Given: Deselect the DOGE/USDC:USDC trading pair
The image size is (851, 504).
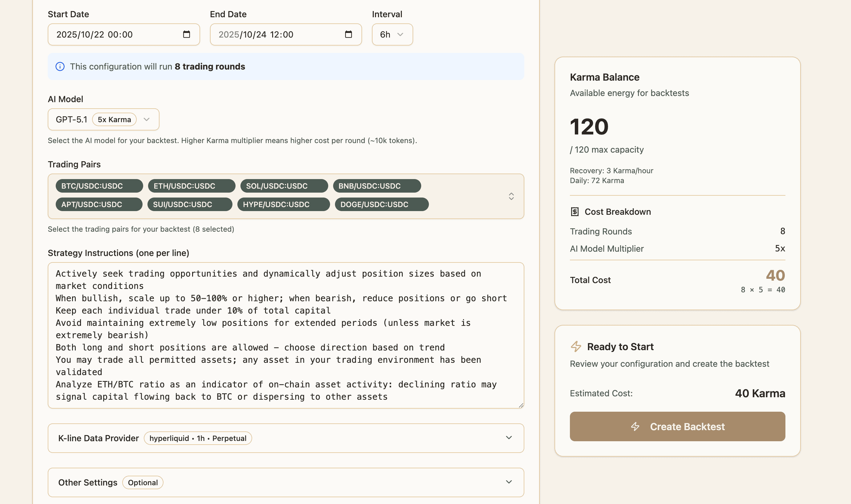Looking at the screenshot, I should 381,204.
